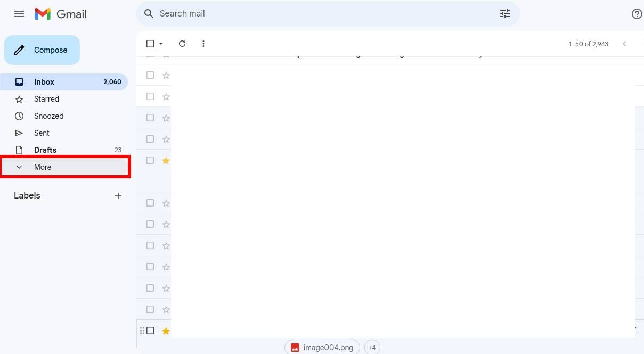Open Gmail help
Screen dimensions: 644x354
point(637,14)
